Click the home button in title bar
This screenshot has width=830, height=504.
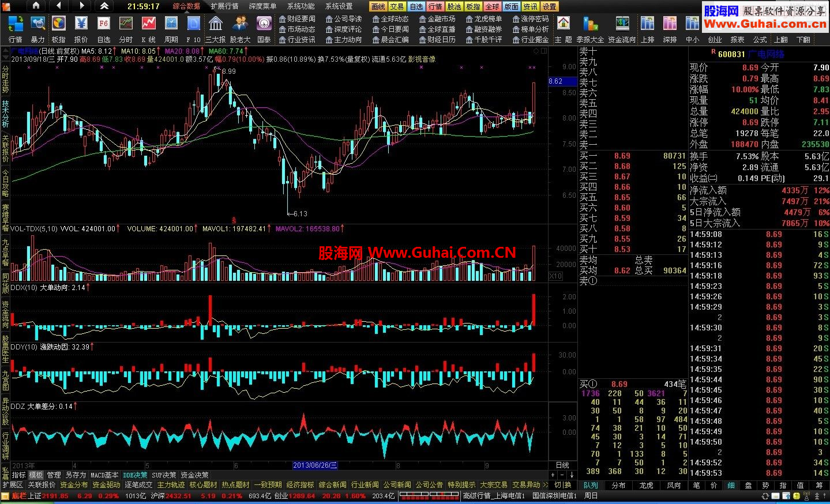tap(36, 6)
